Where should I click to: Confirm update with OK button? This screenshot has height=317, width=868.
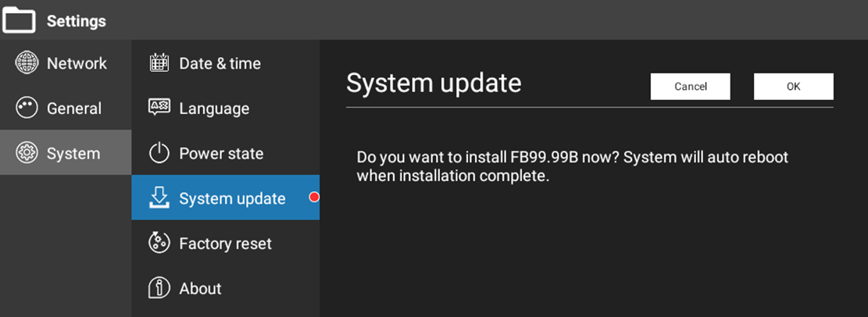(793, 87)
